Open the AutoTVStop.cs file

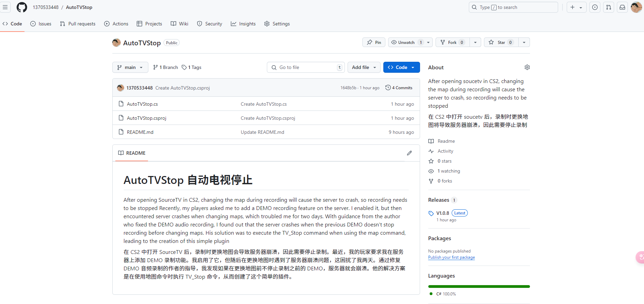coord(142,104)
